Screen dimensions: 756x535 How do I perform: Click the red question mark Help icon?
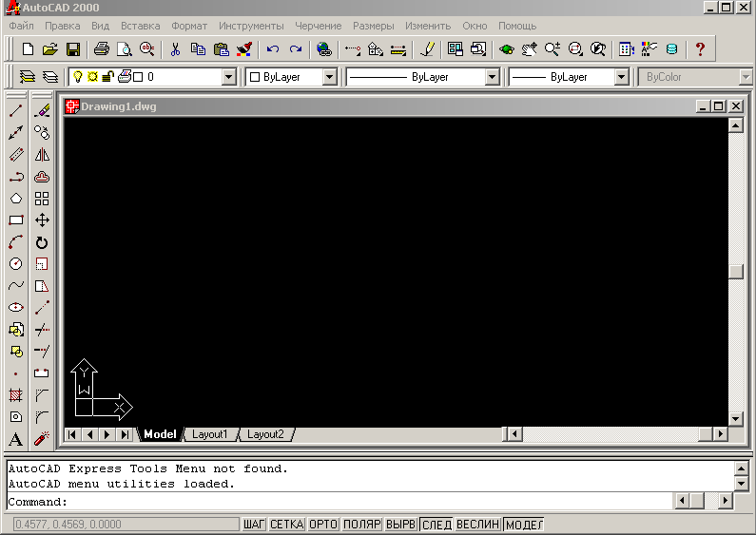[701, 49]
